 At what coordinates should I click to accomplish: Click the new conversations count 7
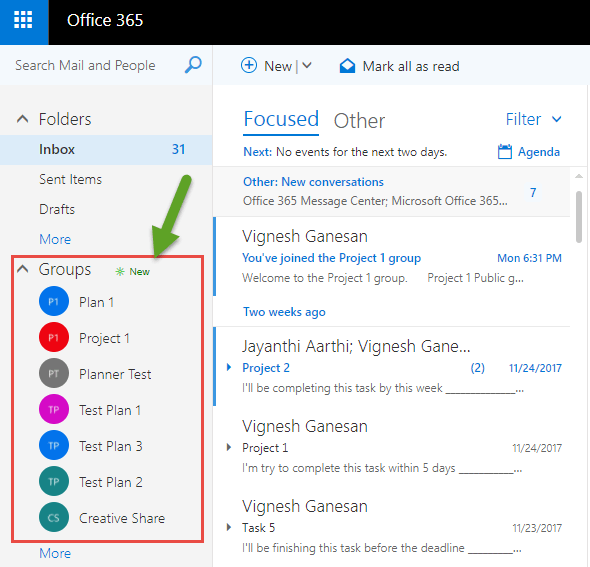click(x=533, y=193)
